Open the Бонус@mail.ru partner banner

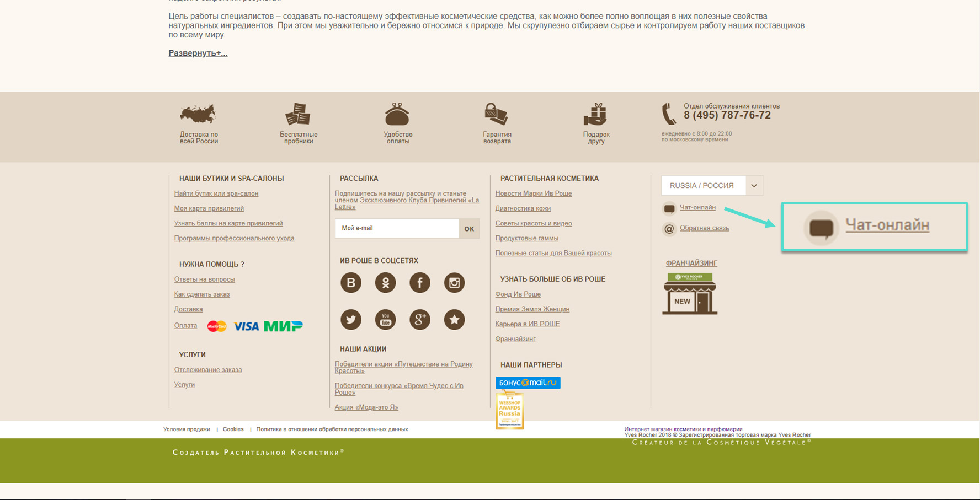[528, 383]
